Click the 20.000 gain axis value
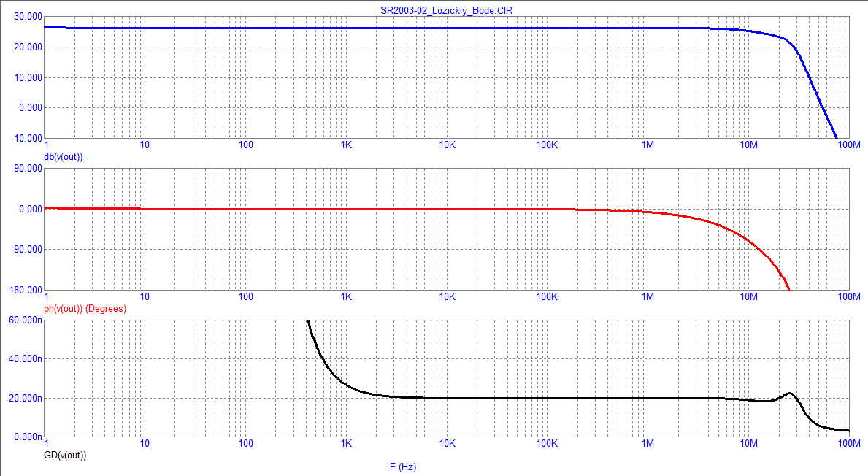The image size is (868, 476). (28, 47)
